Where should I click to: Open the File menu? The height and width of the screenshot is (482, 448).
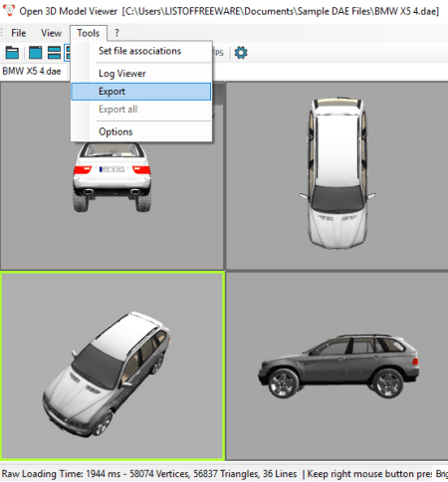coord(18,33)
